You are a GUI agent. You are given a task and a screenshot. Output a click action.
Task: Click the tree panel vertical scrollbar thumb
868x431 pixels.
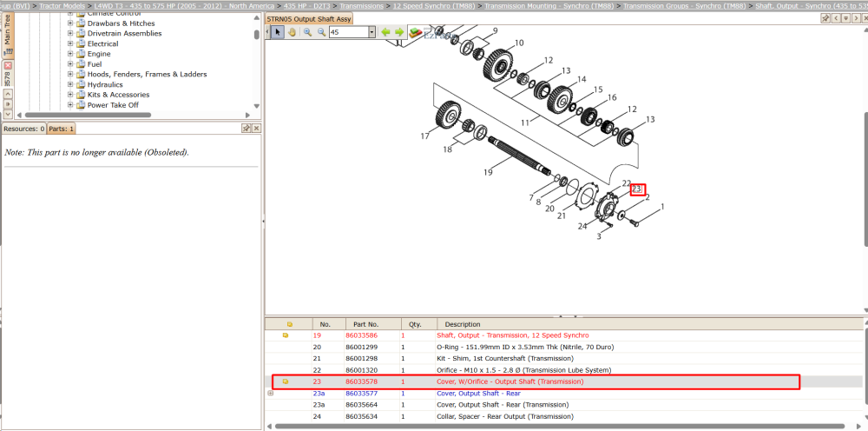point(256,35)
